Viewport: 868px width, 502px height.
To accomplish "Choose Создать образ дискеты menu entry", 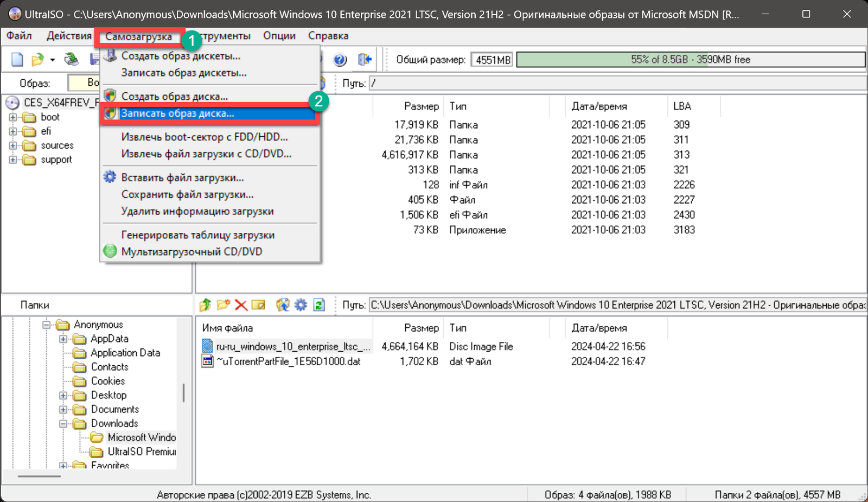I will (x=210, y=56).
